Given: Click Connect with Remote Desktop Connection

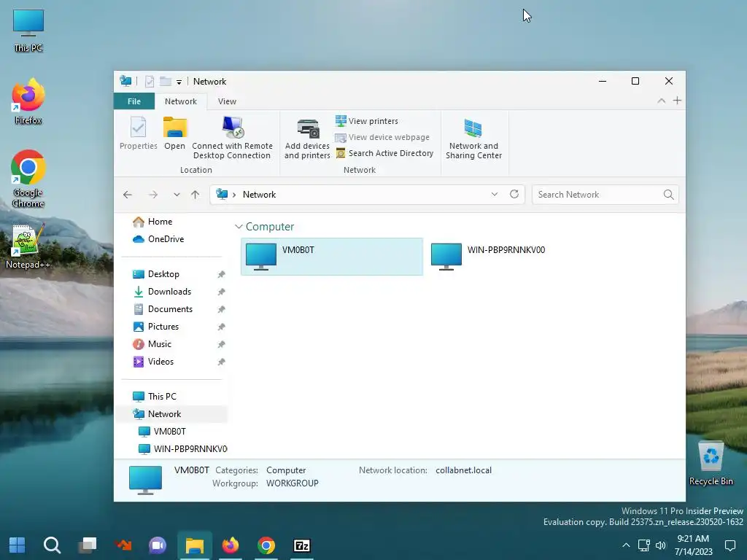Looking at the screenshot, I should (232, 138).
